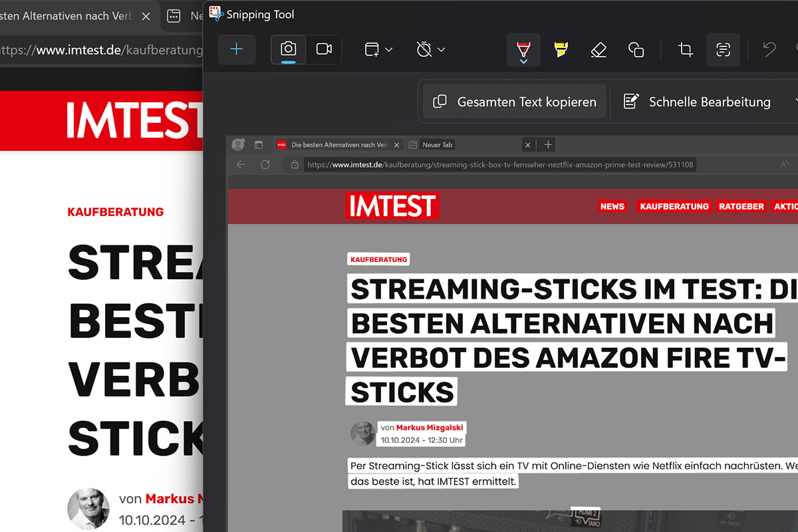Click the undo arrow in Snipping Tool

click(769, 49)
